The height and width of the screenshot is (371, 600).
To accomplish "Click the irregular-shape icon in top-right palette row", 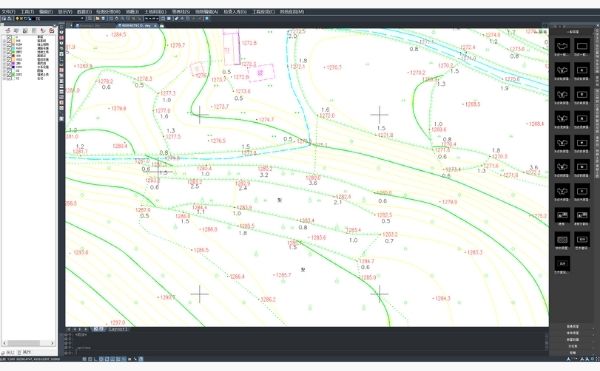I will coord(562,46).
